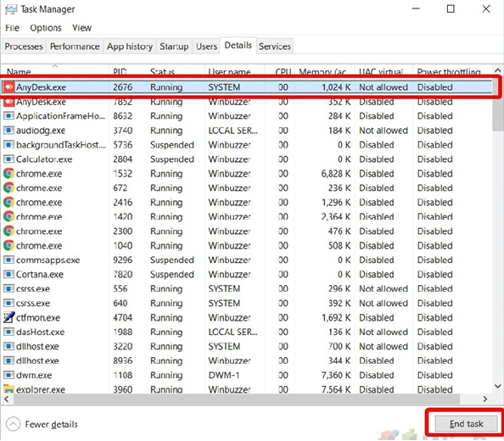504x441 pixels.
Task: Click the dllhost.exe icon for PID 8936
Action: click(x=9, y=360)
